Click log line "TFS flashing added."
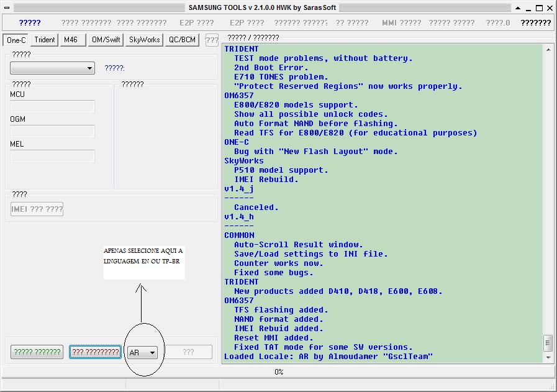The height and width of the screenshot is (392, 557). (281, 310)
